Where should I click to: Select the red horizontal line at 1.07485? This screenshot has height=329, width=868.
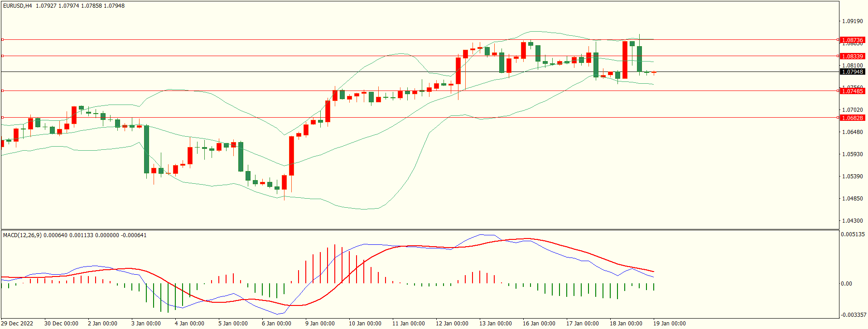(420, 91)
